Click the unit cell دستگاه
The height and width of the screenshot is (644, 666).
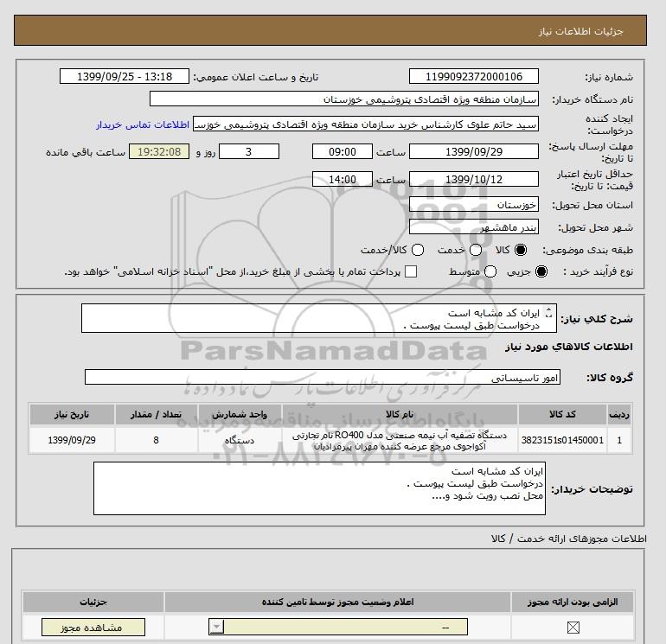pos(240,440)
